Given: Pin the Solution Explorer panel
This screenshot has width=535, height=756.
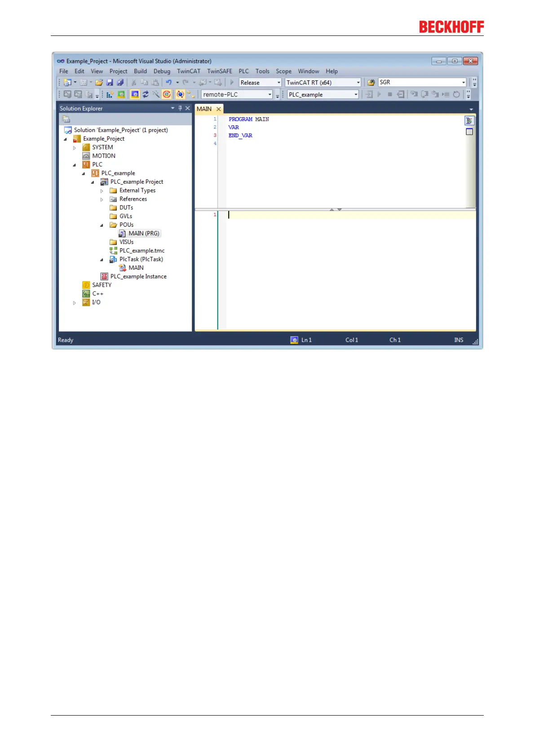Looking at the screenshot, I should 180,108.
